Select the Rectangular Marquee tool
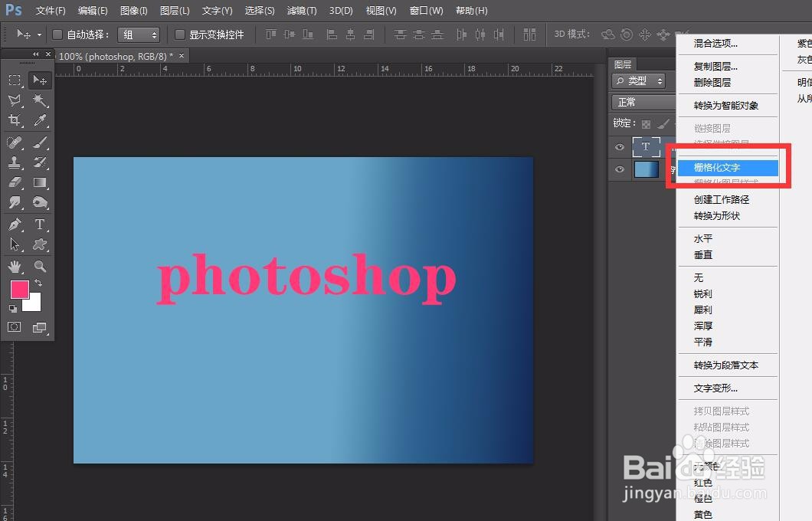This screenshot has width=812, height=521. [x=15, y=80]
